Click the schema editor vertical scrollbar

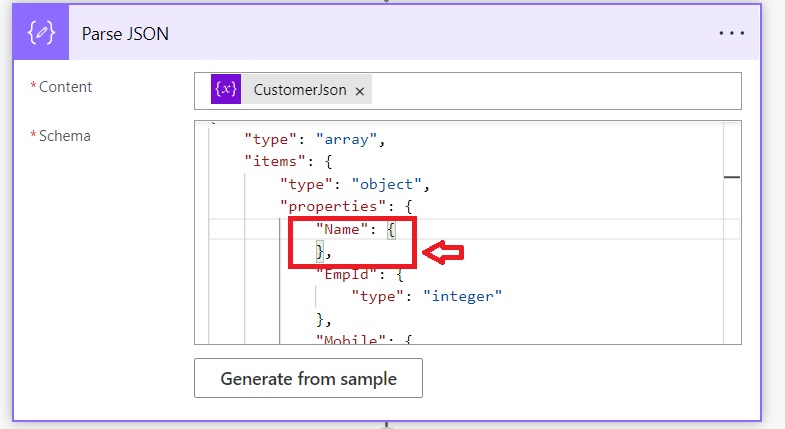(x=731, y=232)
